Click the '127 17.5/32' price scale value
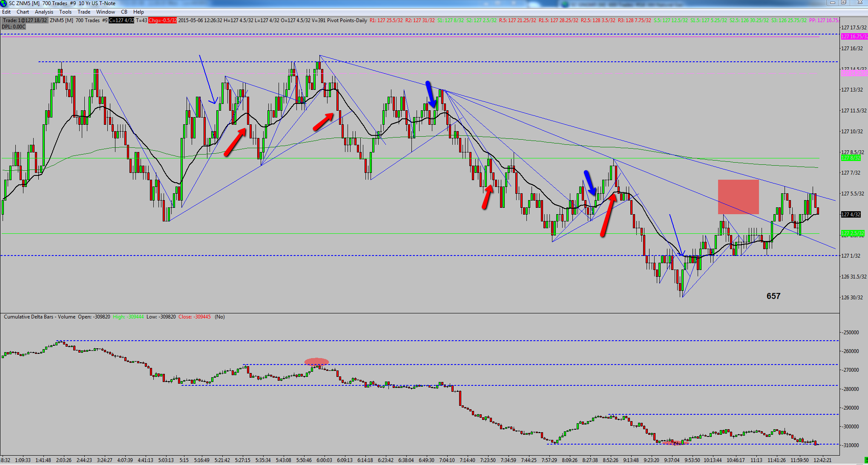This screenshot has height=465, width=868. [x=854, y=28]
